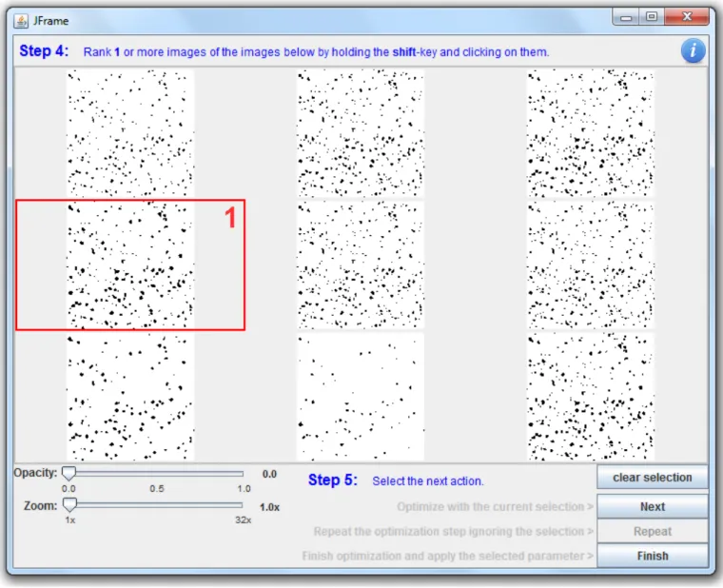Click the Opacity slider handle
The width and height of the screenshot is (723, 588).
tap(69, 473)
